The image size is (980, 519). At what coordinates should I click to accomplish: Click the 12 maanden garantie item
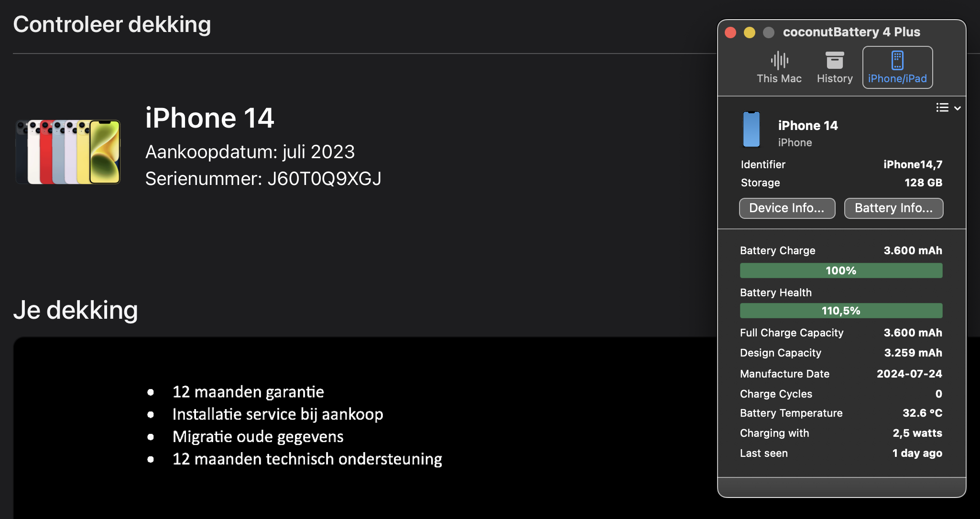click(248, 392)
